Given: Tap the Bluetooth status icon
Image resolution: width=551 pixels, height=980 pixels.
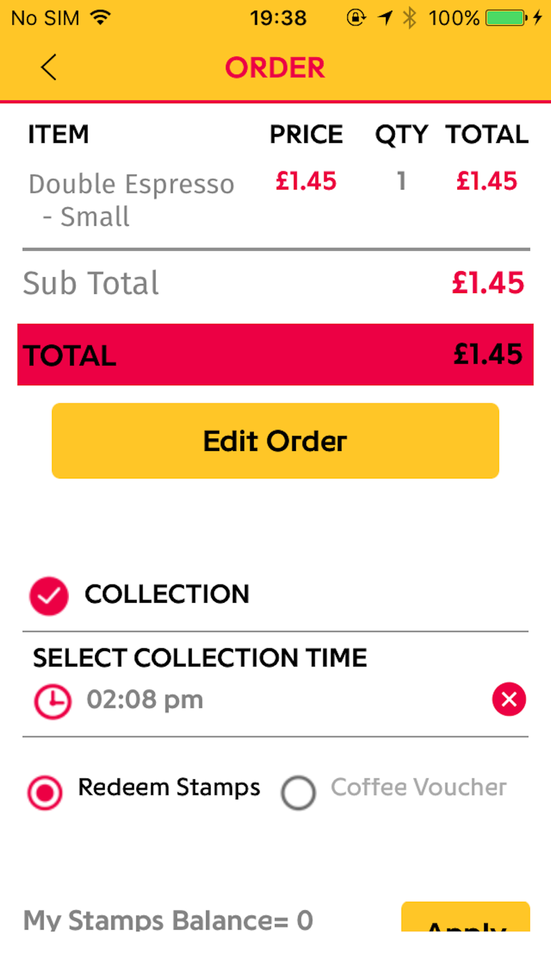Looking at the screenshot, I should 409,18.
